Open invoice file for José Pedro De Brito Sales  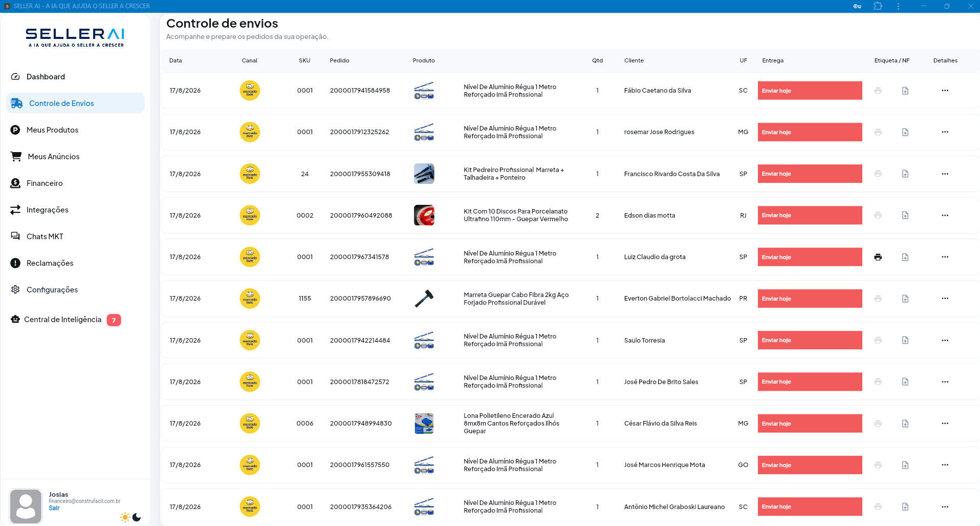click(905, 382)
